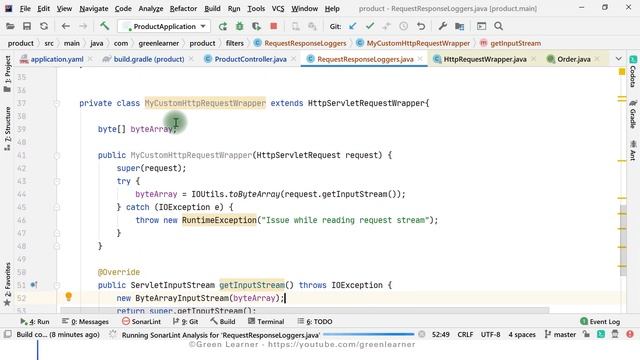Screen dimensions: 640x360
Task: Close the RequestResponseLoggers.java tab
Action: 420,59
